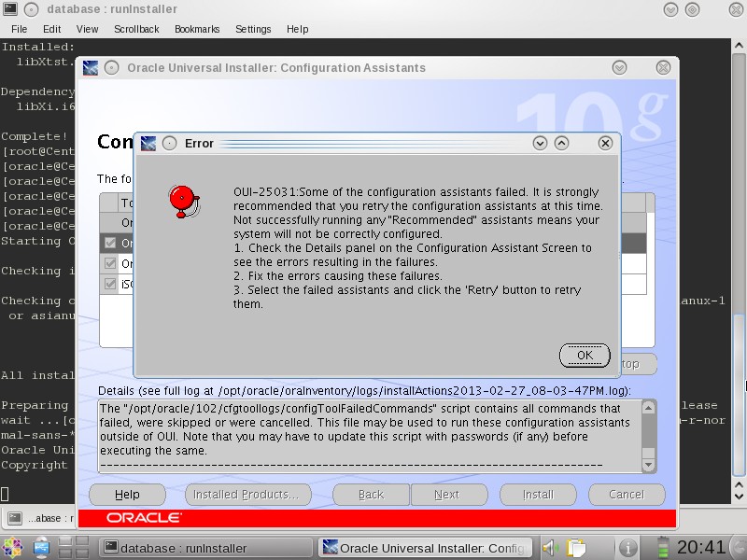The width and height of the screenshot is (747, 560).
Task: Open the Oracle Universal Installer titlebar window icon
Action: [x=91, y=67]
